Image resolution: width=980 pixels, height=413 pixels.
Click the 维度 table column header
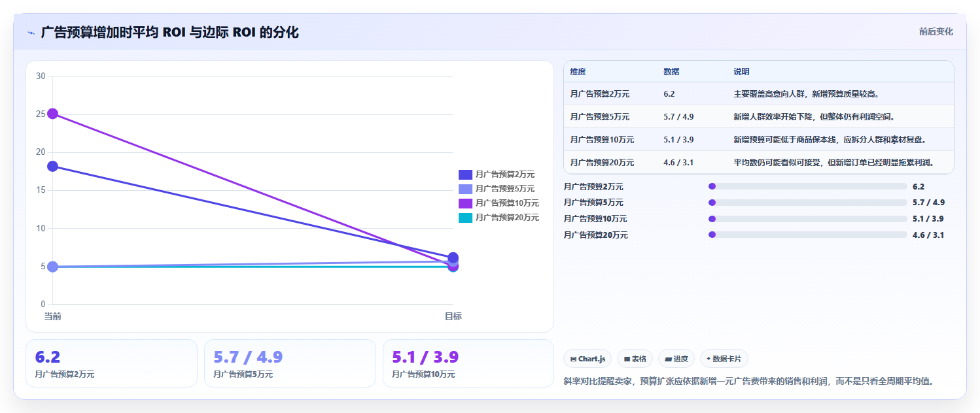coord(578,72)
